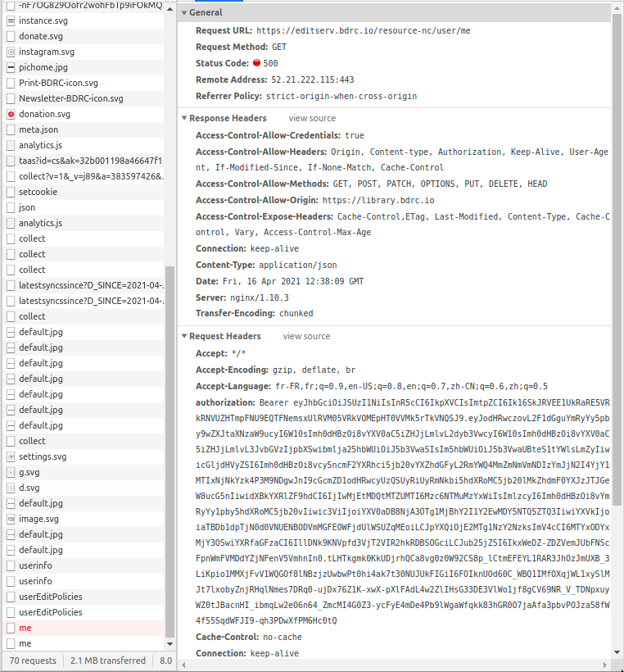This screenshot has width=624, height=672.
Task: Click the red 500 status code indicator
Action: pyautogui.click(x=256, y=63)
